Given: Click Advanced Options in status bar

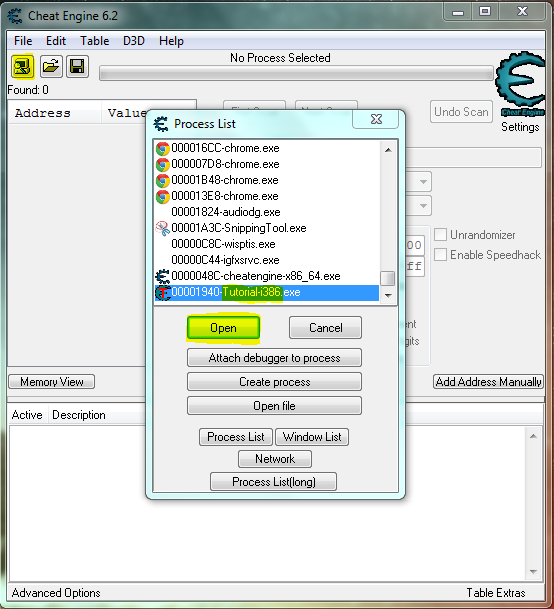Looking at the screenshot, I should [56, 593].
